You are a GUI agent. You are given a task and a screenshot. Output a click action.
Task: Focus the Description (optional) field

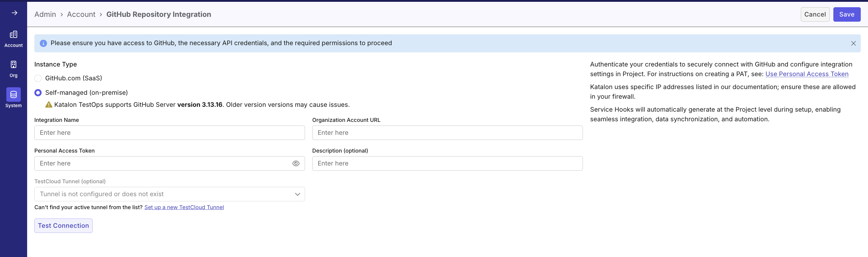click(447, 163)
